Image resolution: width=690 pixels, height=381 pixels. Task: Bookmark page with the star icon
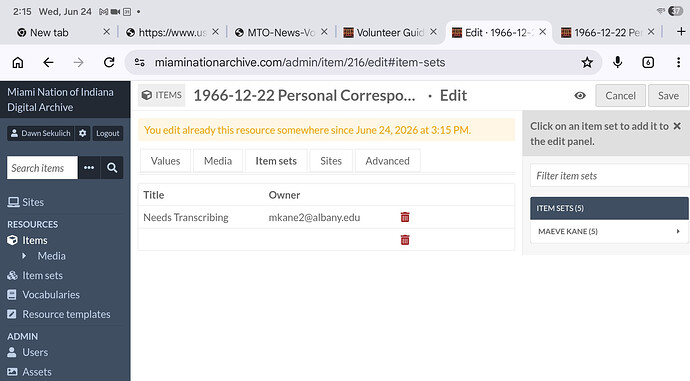click(x=587, y=62)
